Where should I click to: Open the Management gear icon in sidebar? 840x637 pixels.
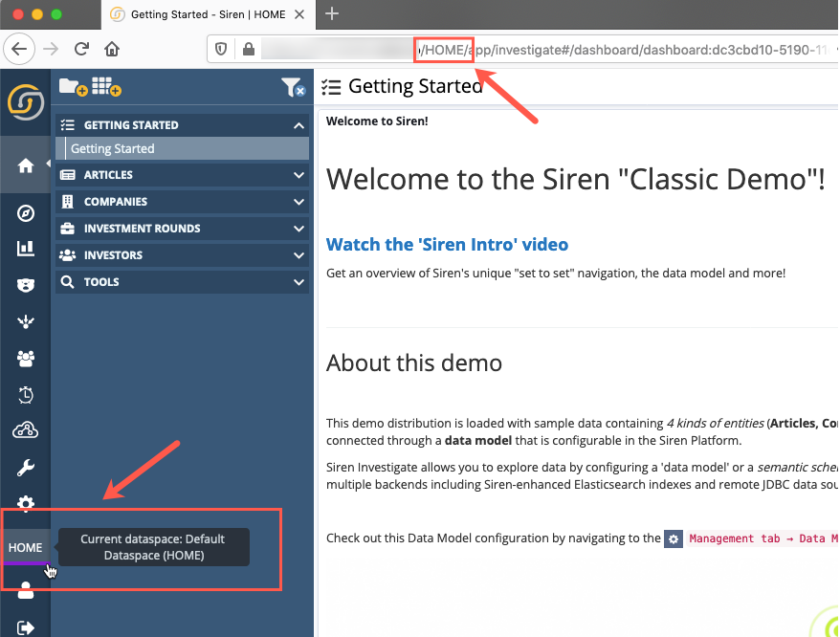[25, 504]
